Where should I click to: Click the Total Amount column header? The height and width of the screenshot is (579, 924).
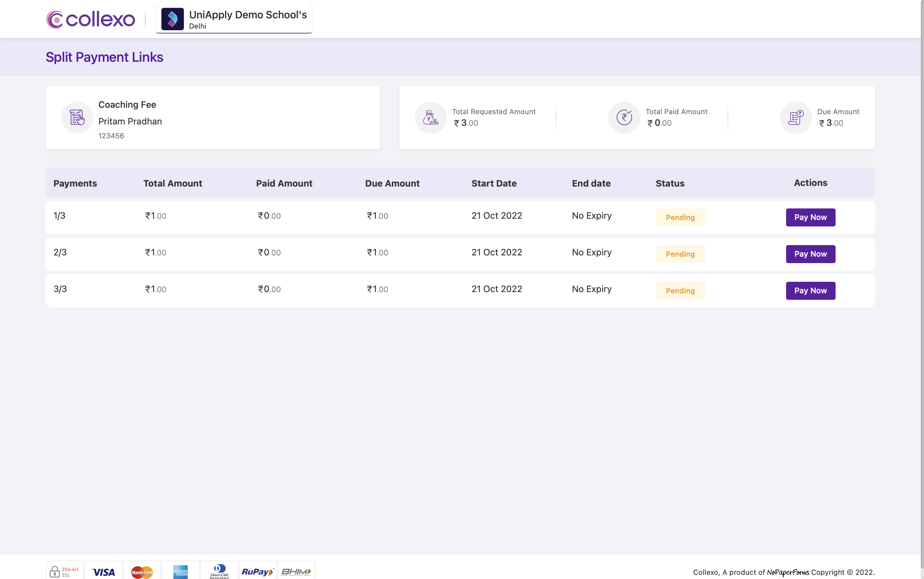(x=173, y=183)
